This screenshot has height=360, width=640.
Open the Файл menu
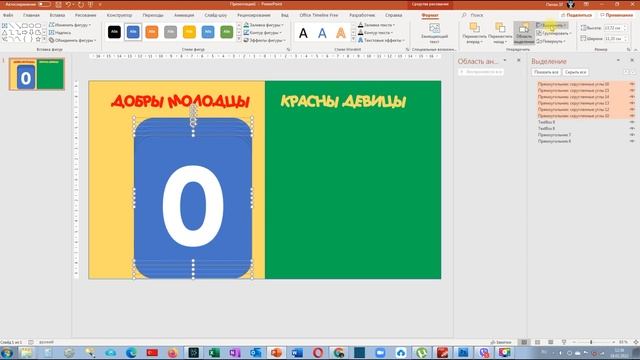[8, 15]
